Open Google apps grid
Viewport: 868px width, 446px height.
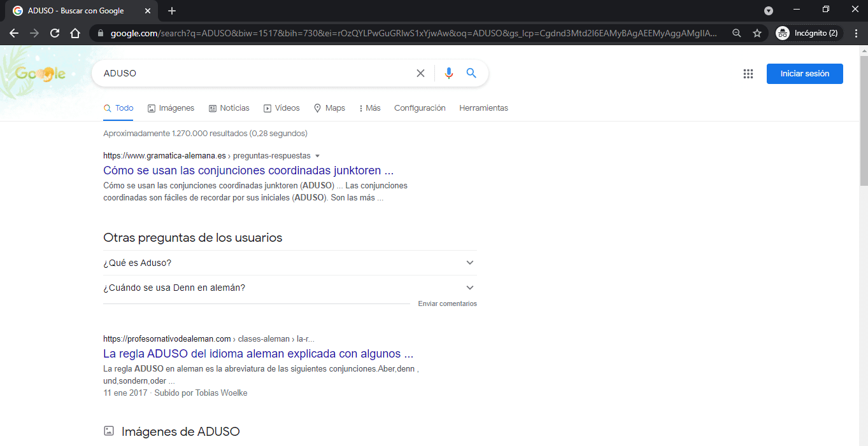pyautogui.click(x=748, y=74)
